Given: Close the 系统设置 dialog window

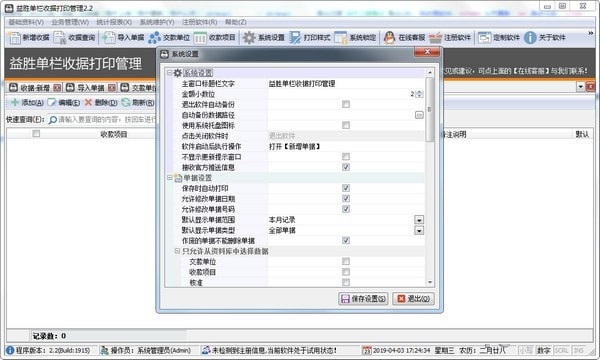Looking at the screenshot, I should [427, 52].
